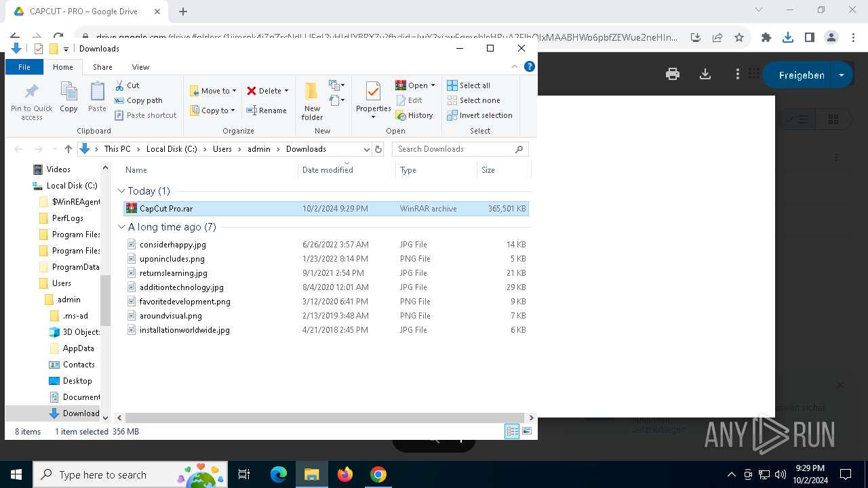Open the Delete button dropdown arrow

[286, 91]
